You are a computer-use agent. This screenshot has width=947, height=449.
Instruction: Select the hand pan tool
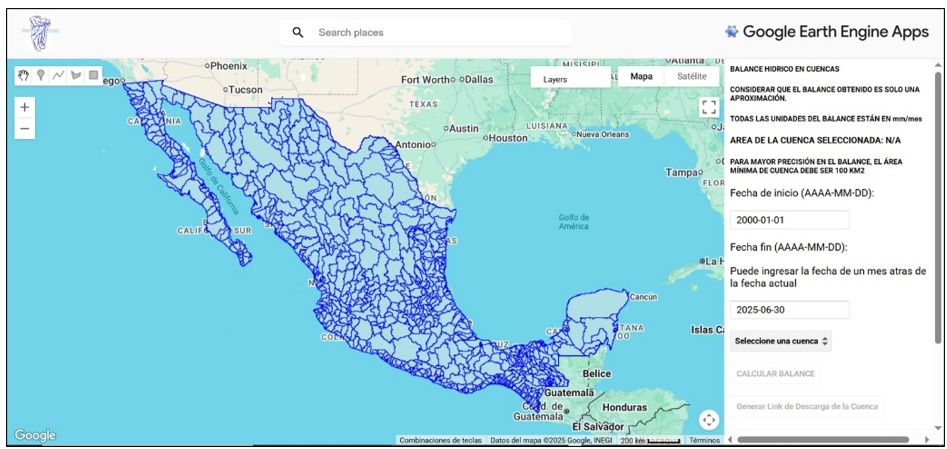[24, 75]
